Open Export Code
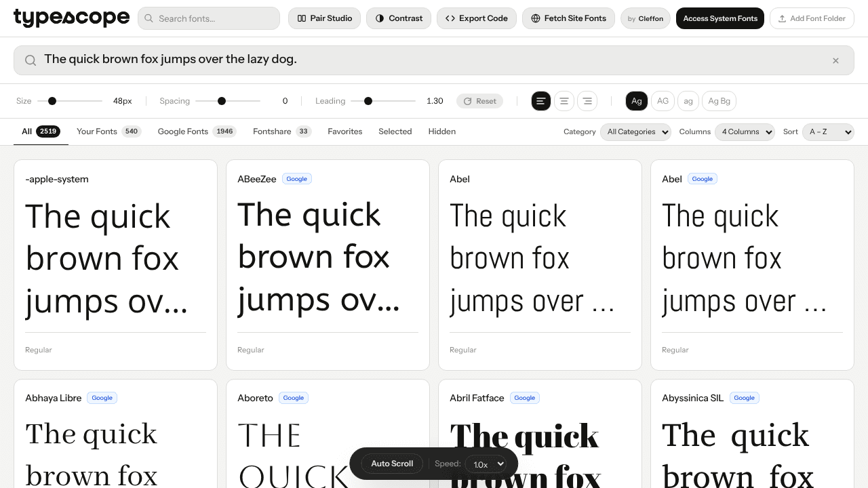The height and width of the screenshot is (488, 868). pyautogui.click(x=477, y=18)
